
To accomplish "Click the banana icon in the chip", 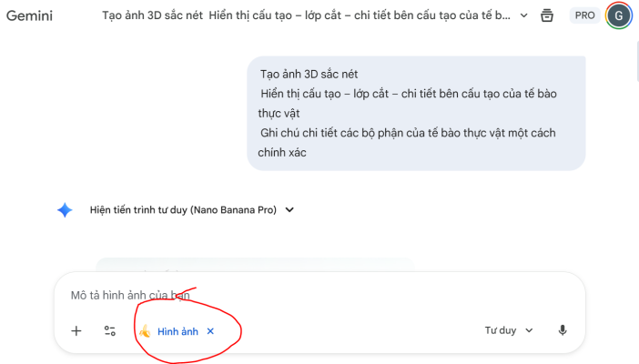I will click(145, 331).
